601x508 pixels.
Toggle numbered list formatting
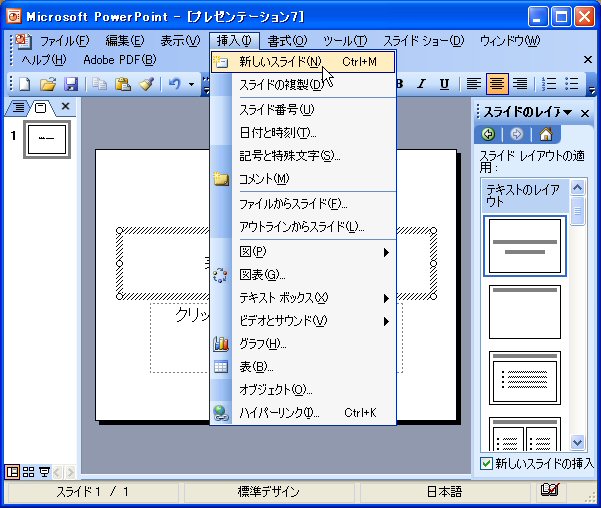tap(549, 84)
